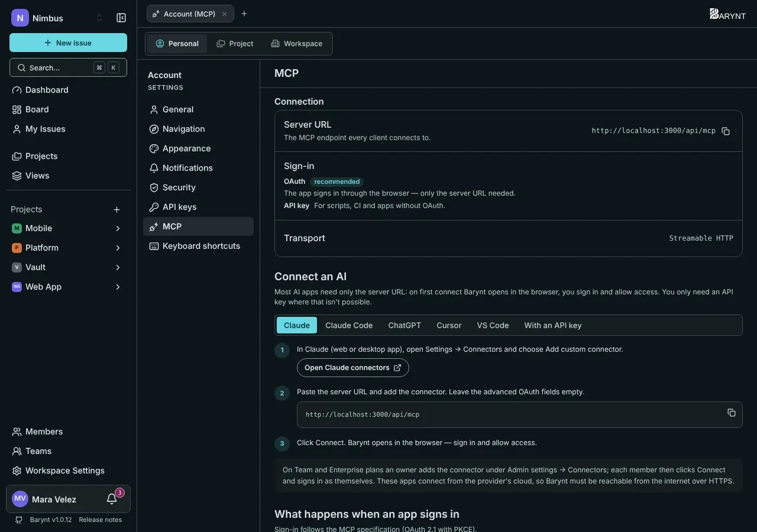Open Views in the sidebar

click(68, 176)
